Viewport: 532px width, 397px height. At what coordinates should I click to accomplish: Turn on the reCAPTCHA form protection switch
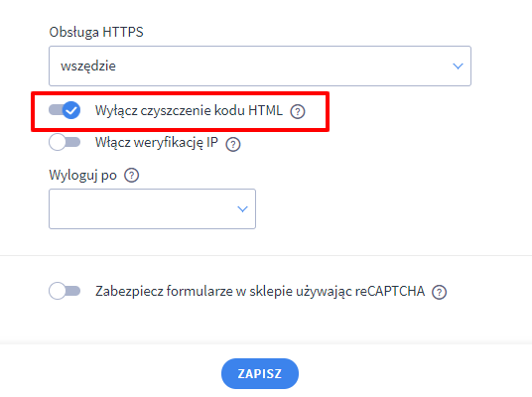pyautogui.click(x=65, y=291)
